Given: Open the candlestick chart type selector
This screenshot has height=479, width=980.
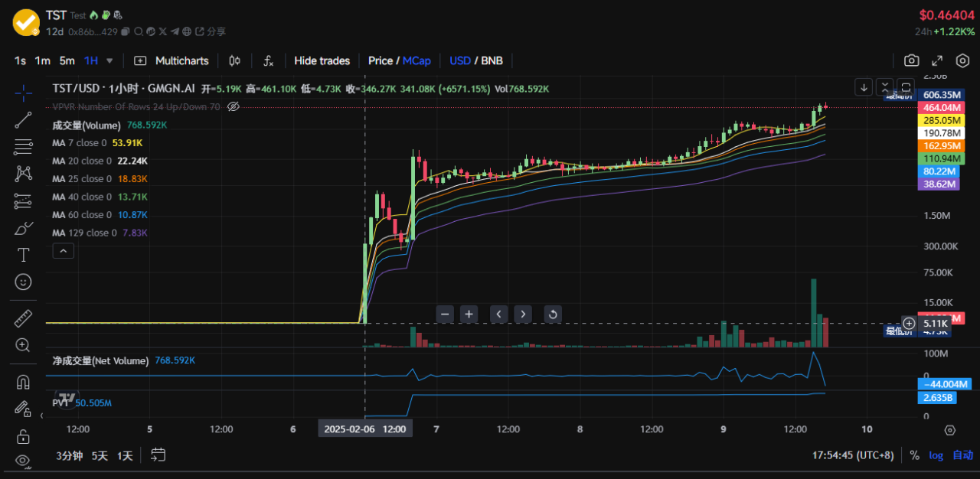Looking at the screenshot, I should click(x=235, y=60).
